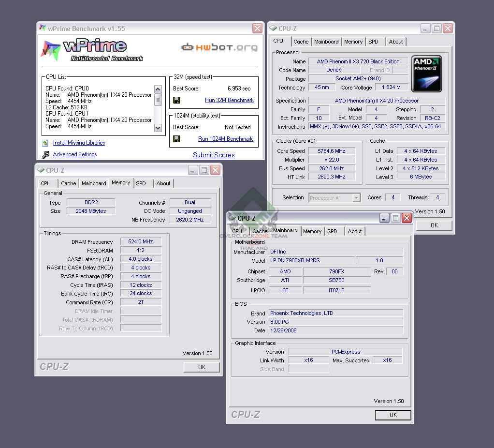Click the CPU List scrollbar thumb
Screen dimensions: 494x448
(158, 100)
